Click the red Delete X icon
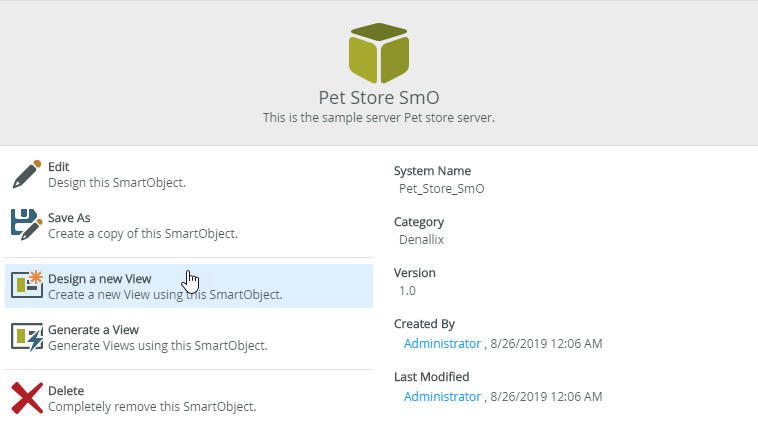758x435 pixels. point(27,398)
